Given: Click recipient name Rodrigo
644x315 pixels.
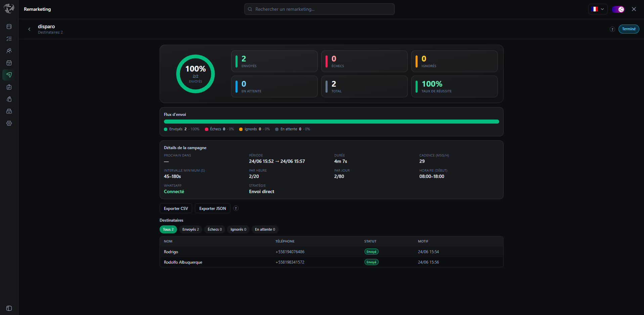Looking at the screenshot, I should click(x=171, y=252).
